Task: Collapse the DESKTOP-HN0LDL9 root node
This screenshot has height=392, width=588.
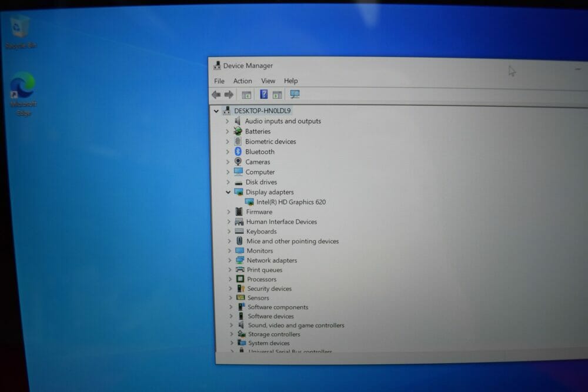Action: coord(216,111)
